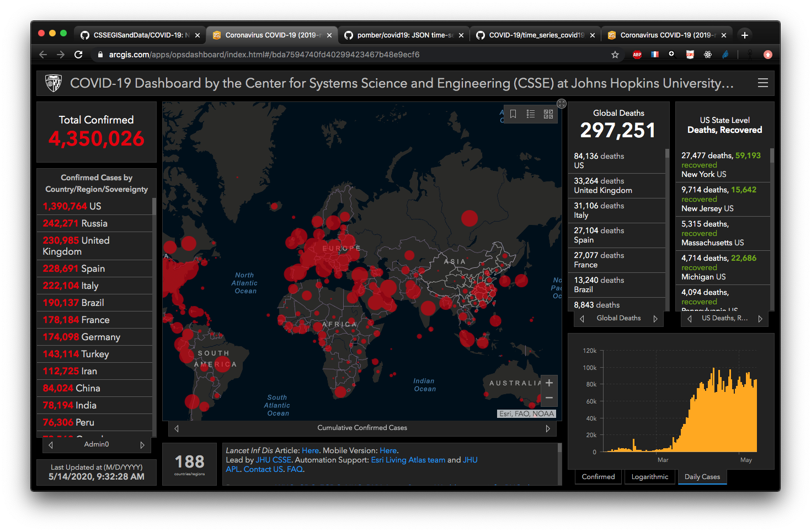Open the Esri Living Atlas team link

click(x=408, y=460)
